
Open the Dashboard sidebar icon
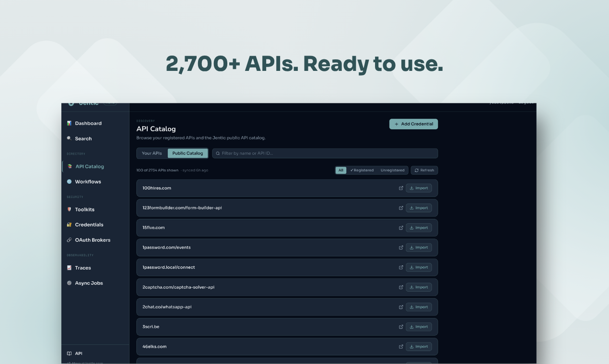[69, 123]
